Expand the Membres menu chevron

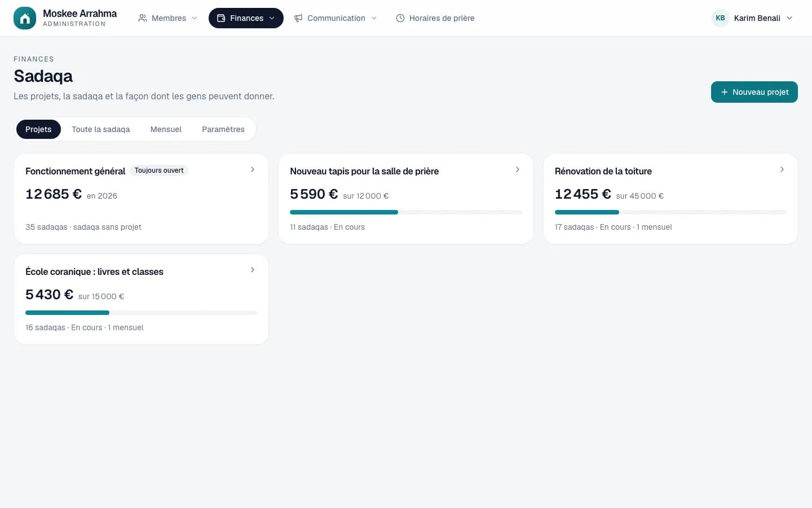pyautogui.click(x=195, y=18)
